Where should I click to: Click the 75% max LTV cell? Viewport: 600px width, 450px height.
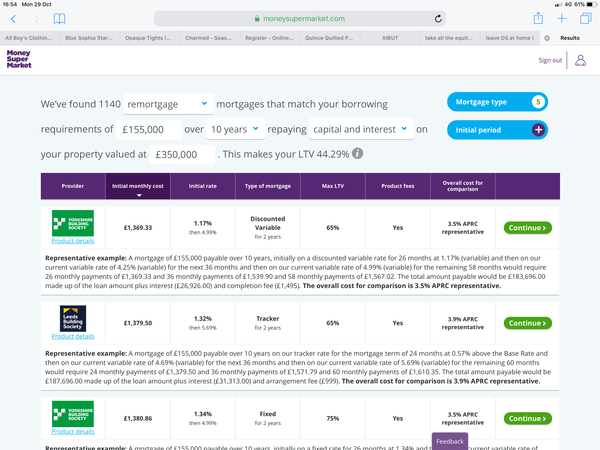(x=333, y=418)
